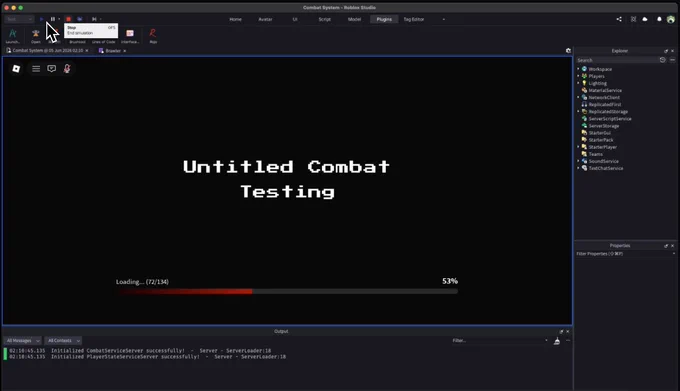Pause the running simulation
This screenshot has height=391, width=680.
pyautogui.click(x=53, y=19)
